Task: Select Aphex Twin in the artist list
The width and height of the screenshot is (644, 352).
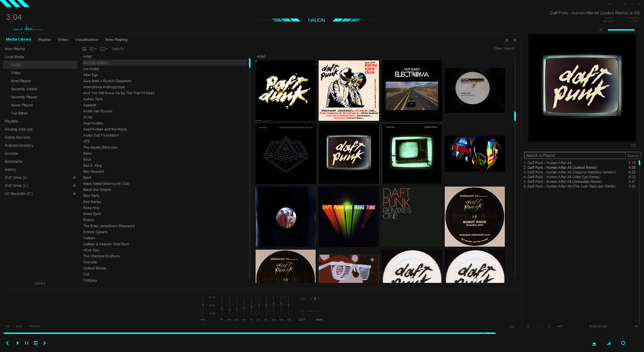Action: [93, 99]
